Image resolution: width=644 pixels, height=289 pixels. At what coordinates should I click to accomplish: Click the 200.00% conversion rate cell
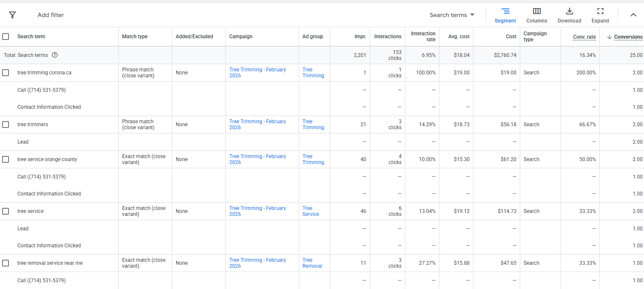[x=586, y=73]
